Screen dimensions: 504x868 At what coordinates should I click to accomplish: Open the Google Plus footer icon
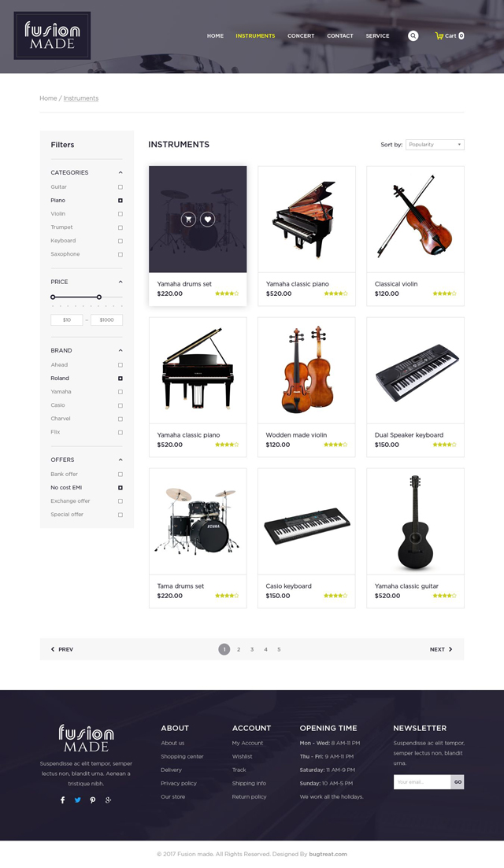click(108, 800)
